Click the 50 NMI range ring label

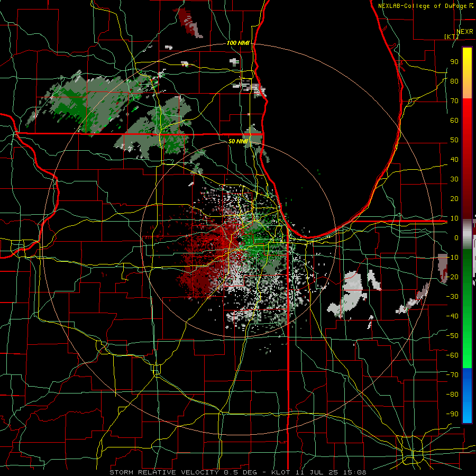coord(239,141)
